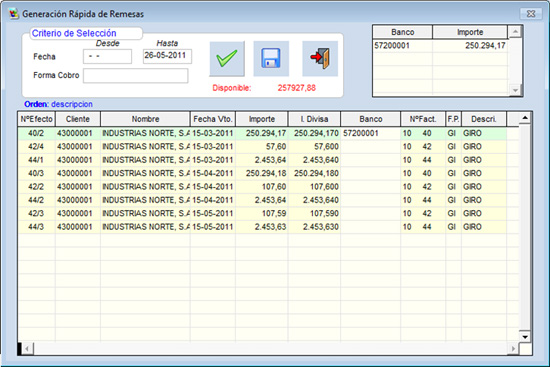Click Importe cell 250.294,18
The height and width of the screenshot is (367, 550).
click(262, 173)
